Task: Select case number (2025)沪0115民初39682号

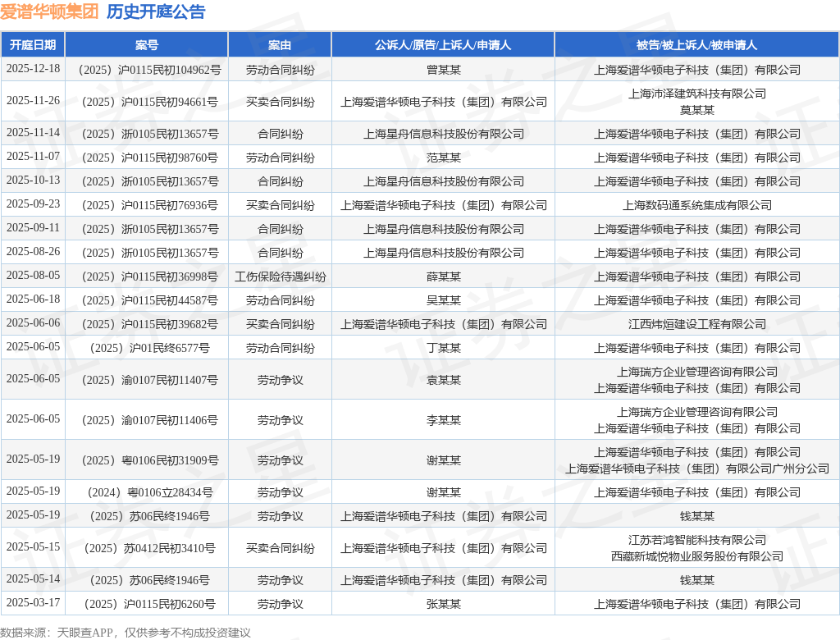Action: pos(147,324)
